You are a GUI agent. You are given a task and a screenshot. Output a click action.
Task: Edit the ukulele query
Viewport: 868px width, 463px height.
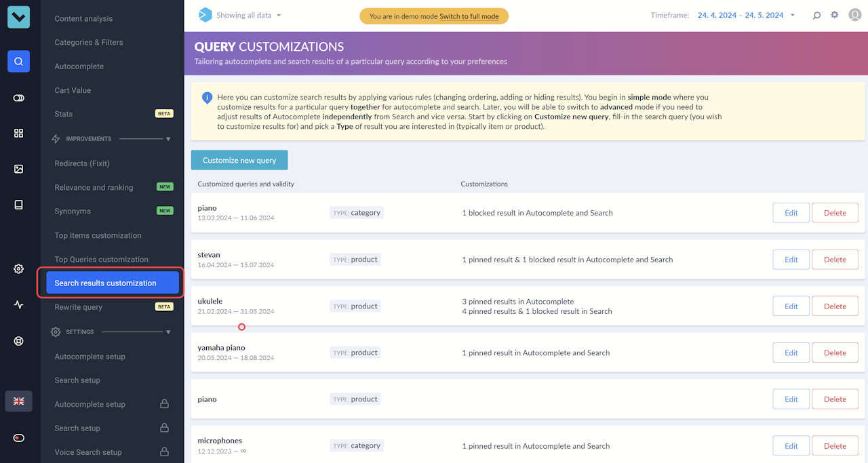(791, 306)
